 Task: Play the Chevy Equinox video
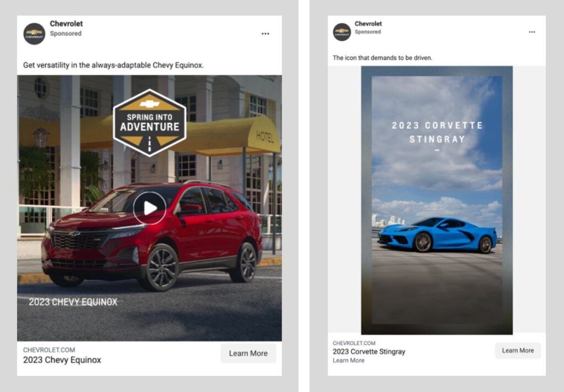point(149,208)
